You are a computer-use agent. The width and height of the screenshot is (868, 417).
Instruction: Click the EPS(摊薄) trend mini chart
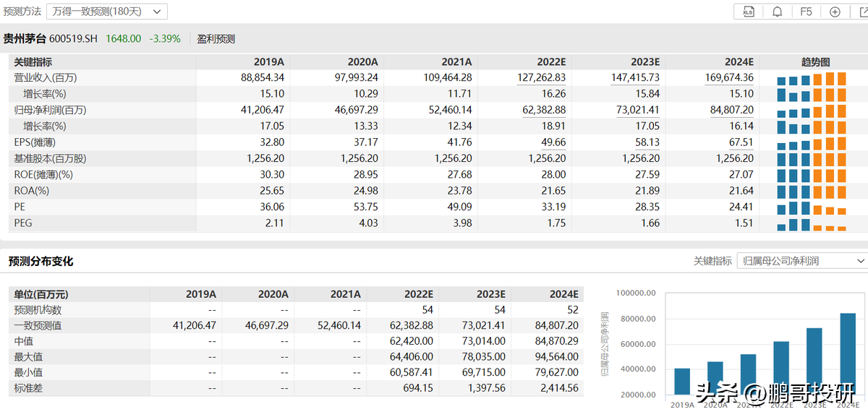811,142
